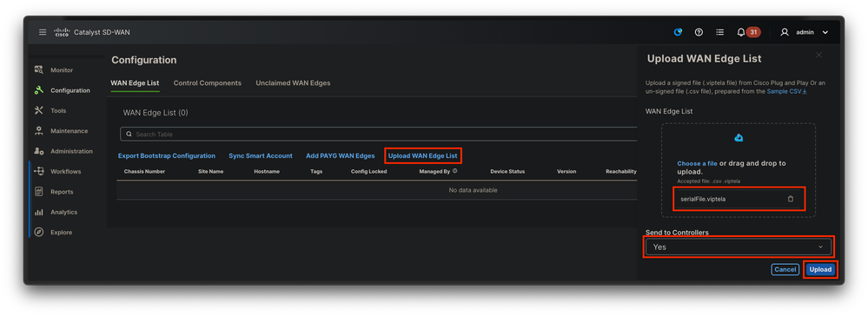Sort by Config Locked column header
Screen dimensions: 868x316
(x=368, y=172)
